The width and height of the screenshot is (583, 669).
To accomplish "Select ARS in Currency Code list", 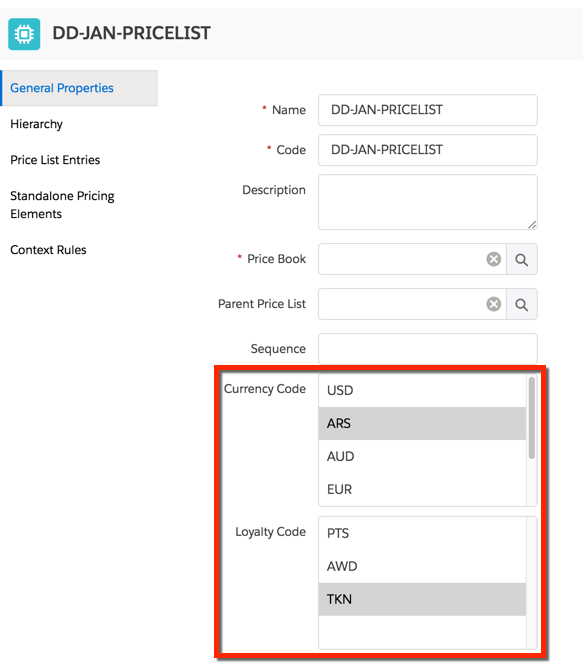I will pyautogui.click(x=422, y=423).
